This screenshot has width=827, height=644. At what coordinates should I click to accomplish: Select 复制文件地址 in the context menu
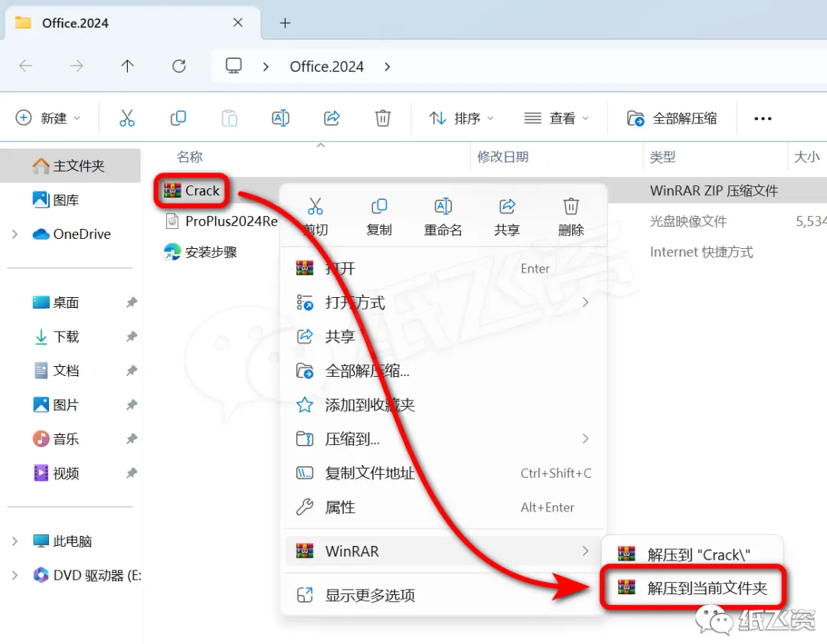coord(443,473)
